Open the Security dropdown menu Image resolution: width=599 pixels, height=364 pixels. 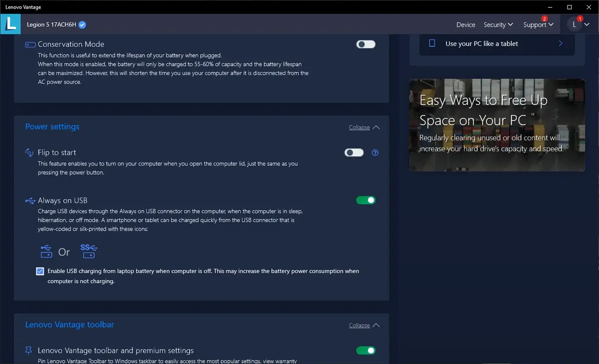(498, 25)
